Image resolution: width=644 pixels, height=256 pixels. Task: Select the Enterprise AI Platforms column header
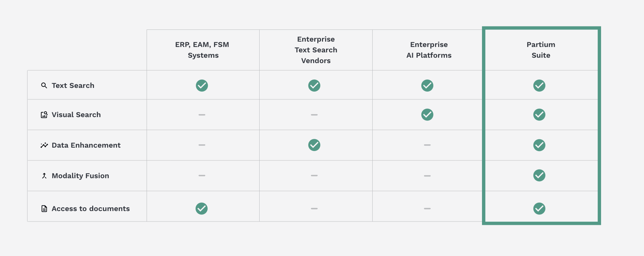pyautogui.click(x=429, y=50)
